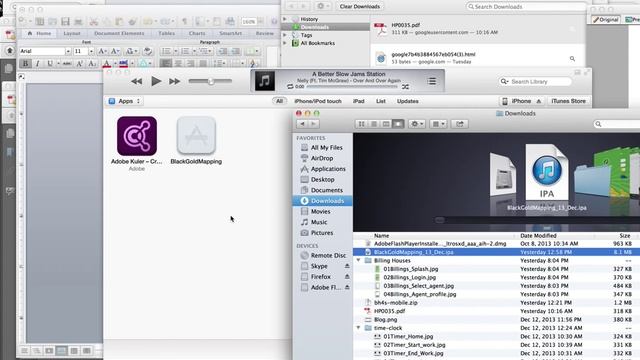The height and width of the screenshot is (360, 640).
Task: Switch to iPhone/iPod touch apps tab
Action: tap(318, 101)
